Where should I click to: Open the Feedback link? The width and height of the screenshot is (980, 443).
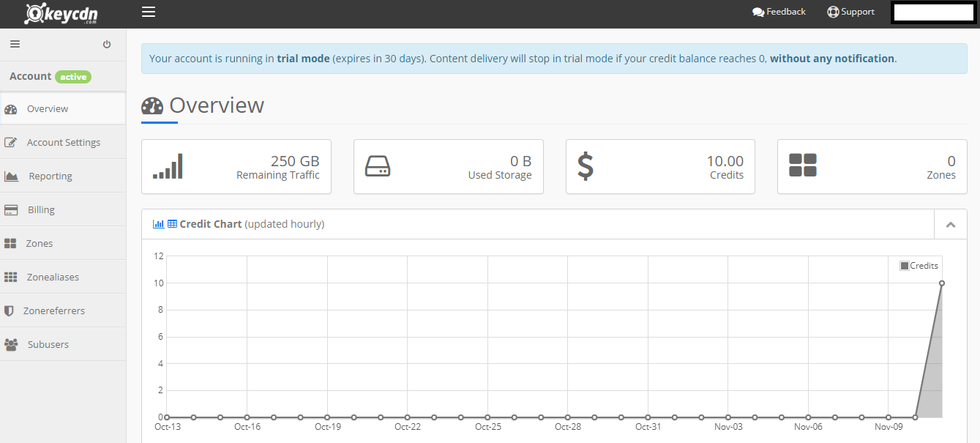point(779,12)
